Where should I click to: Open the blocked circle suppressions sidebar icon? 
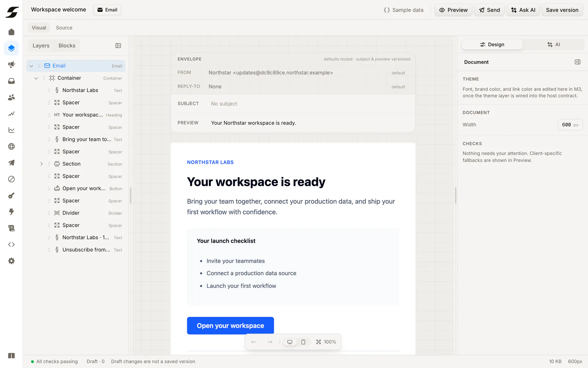click(x=11, y=179)
